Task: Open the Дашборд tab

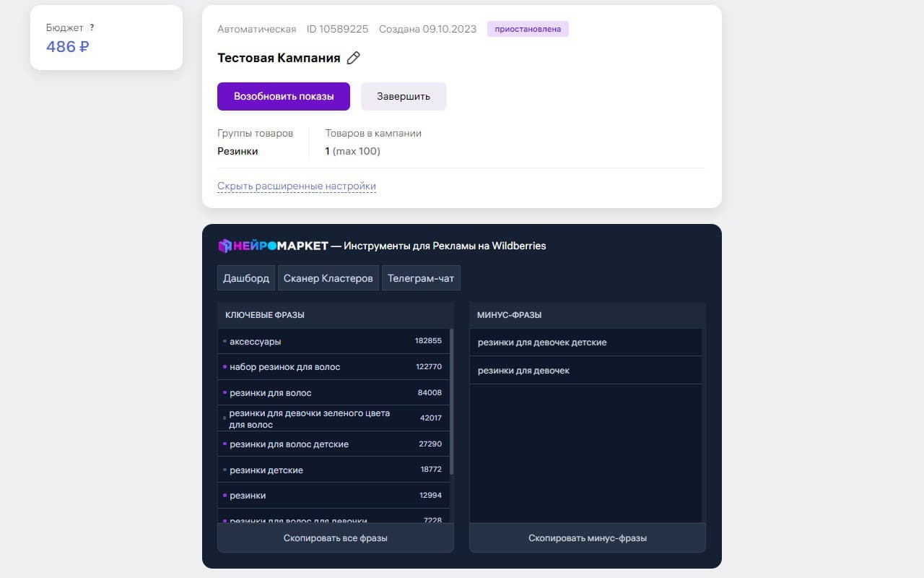Action: coord(246,278)
